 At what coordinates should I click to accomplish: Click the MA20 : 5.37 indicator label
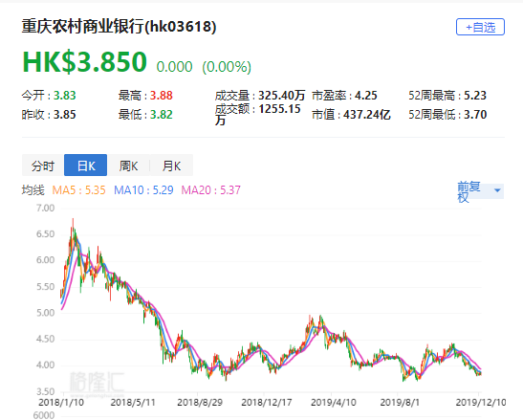(x=210, y=190)
